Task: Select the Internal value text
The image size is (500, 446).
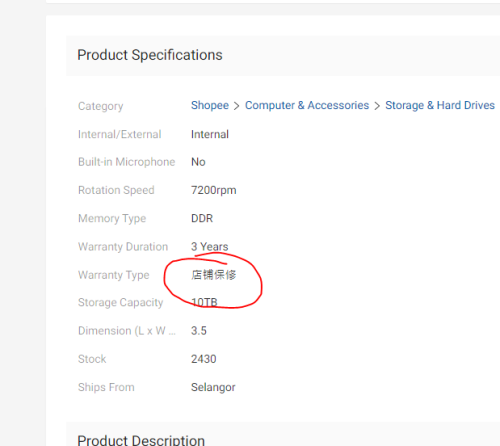Action: (x=210, y=134)
